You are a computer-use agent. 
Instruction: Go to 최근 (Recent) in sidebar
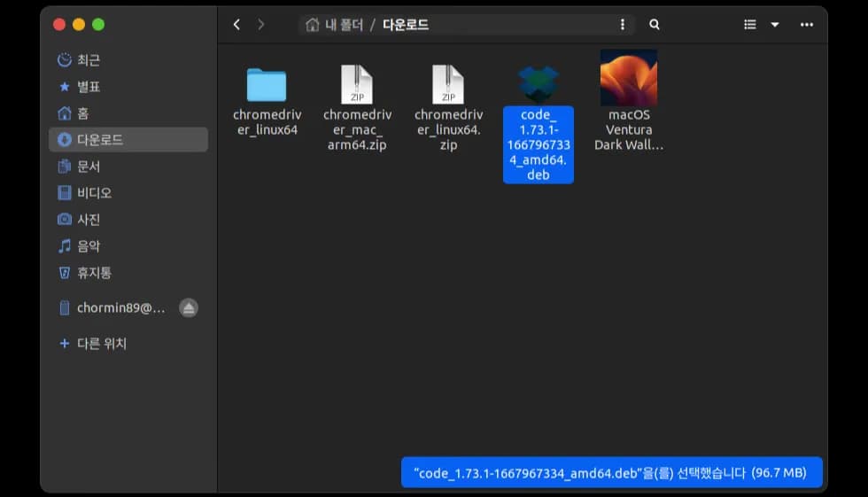pos(88,60)
